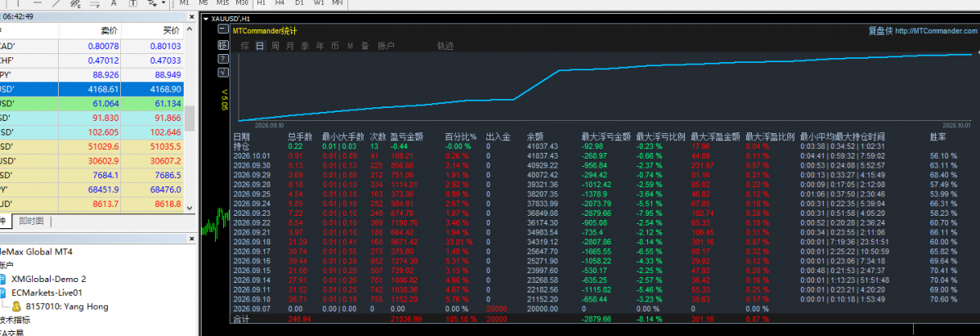Click the 胜率 win-rate column header

pyautogui.click(x=938, y=137)
